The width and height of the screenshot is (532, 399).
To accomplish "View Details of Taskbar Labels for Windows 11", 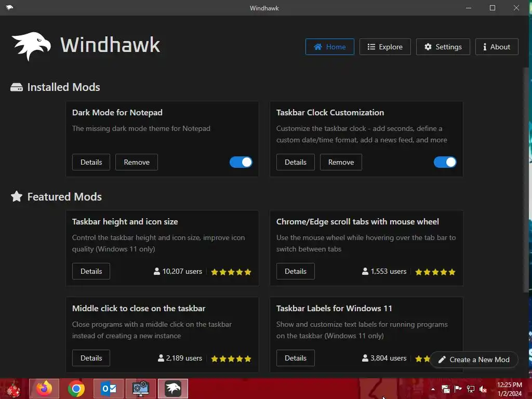I will point(295,358).
